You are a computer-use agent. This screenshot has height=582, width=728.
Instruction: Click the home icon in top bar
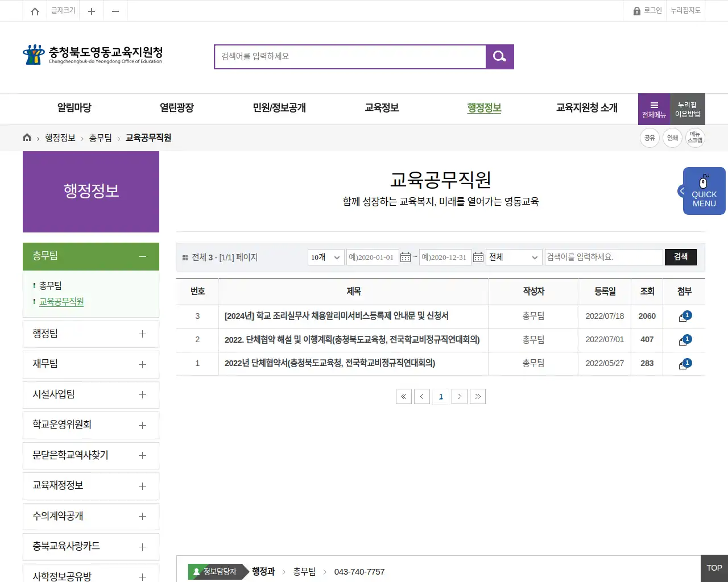tap(35, 11)
